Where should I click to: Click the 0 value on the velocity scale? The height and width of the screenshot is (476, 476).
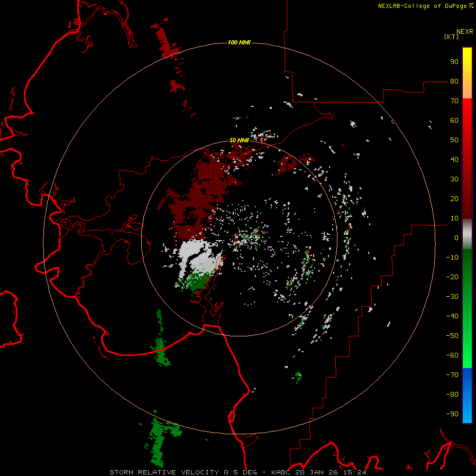456,238
